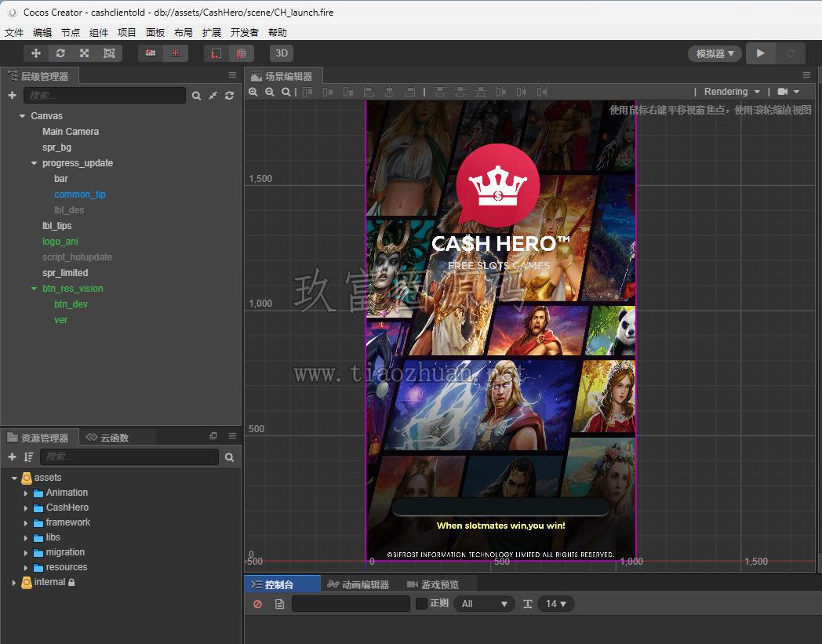Screen dimensions: 822x644
Task: Enable the 正则 regex checkbox
Action: tap(421, 604)
